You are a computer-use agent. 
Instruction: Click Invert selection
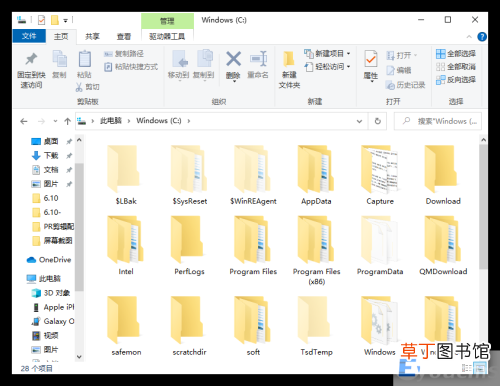click(456, 80)
